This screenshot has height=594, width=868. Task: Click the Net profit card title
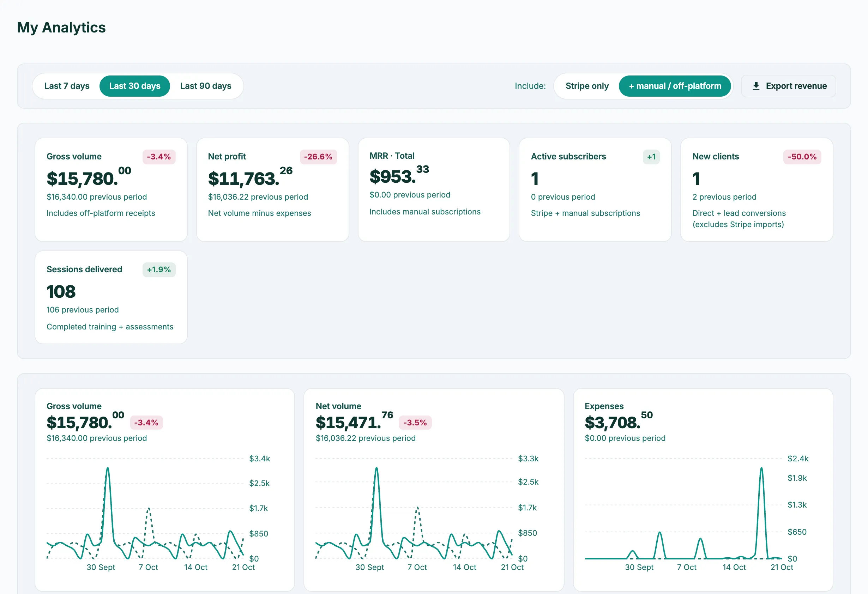coord(227,156)
